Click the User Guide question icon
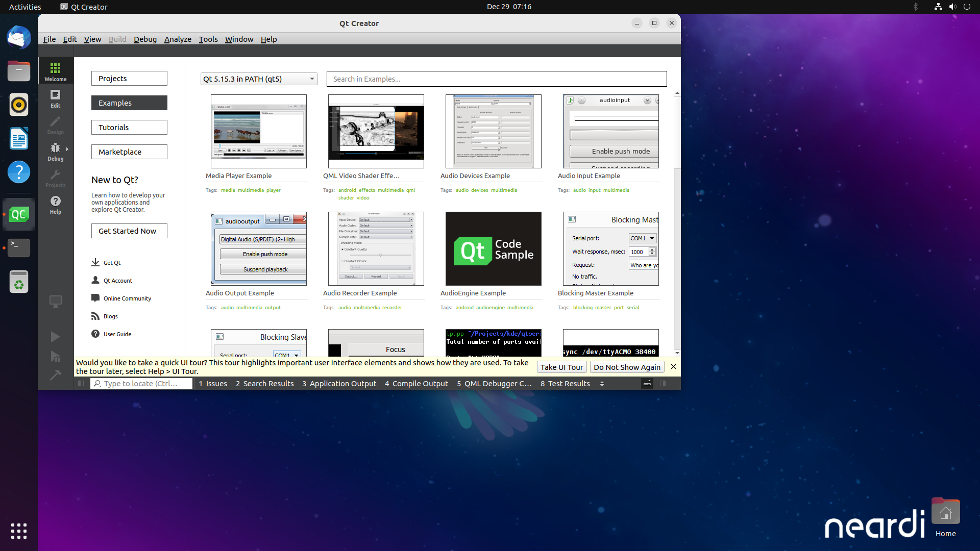 [x=95, y=334]
